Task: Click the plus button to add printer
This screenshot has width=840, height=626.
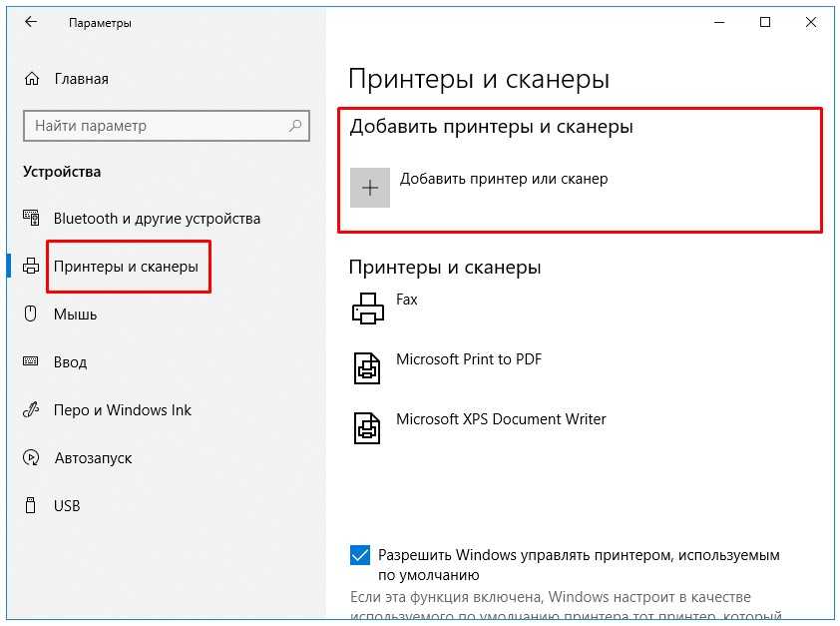Action: click(370, 188)
